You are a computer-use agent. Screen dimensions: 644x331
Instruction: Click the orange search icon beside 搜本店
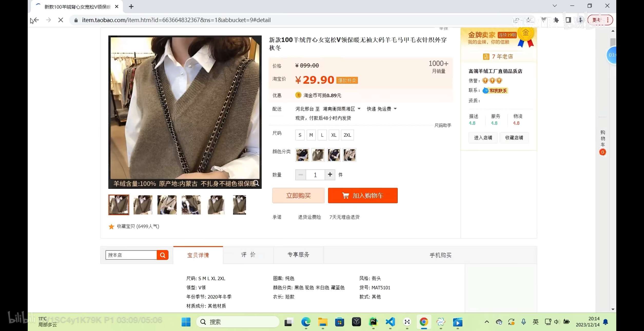tap(162, 255)
